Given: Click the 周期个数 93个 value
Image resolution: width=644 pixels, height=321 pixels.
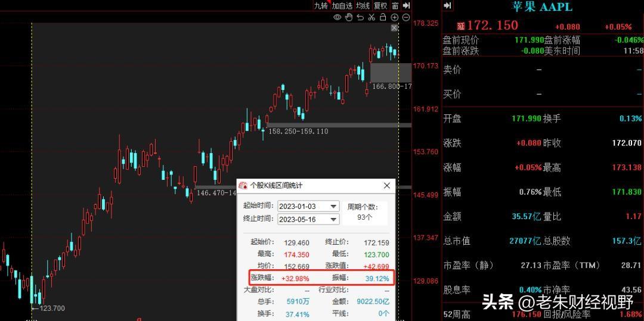Looking at the screenshot, I should coord(365,217).
